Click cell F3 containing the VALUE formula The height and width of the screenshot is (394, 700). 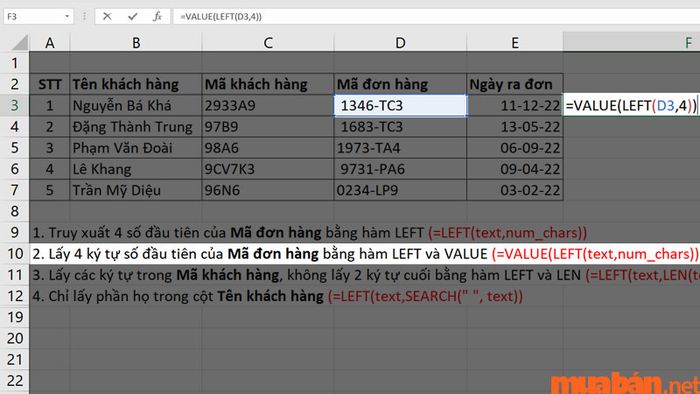pos(631,105)
